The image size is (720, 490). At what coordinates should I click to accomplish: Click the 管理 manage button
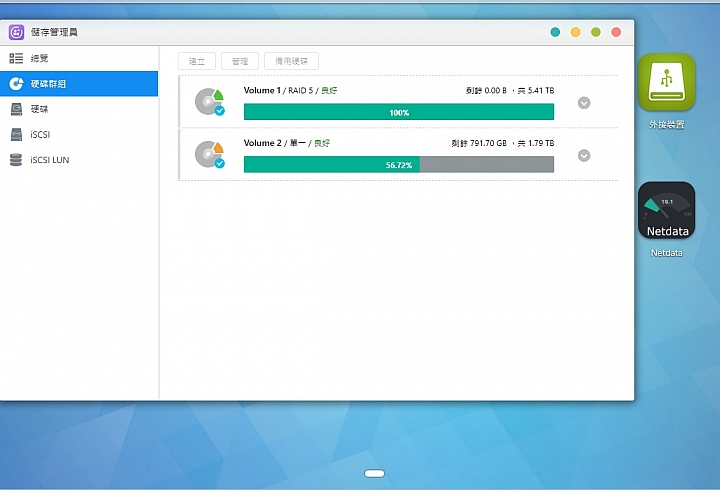240,61
